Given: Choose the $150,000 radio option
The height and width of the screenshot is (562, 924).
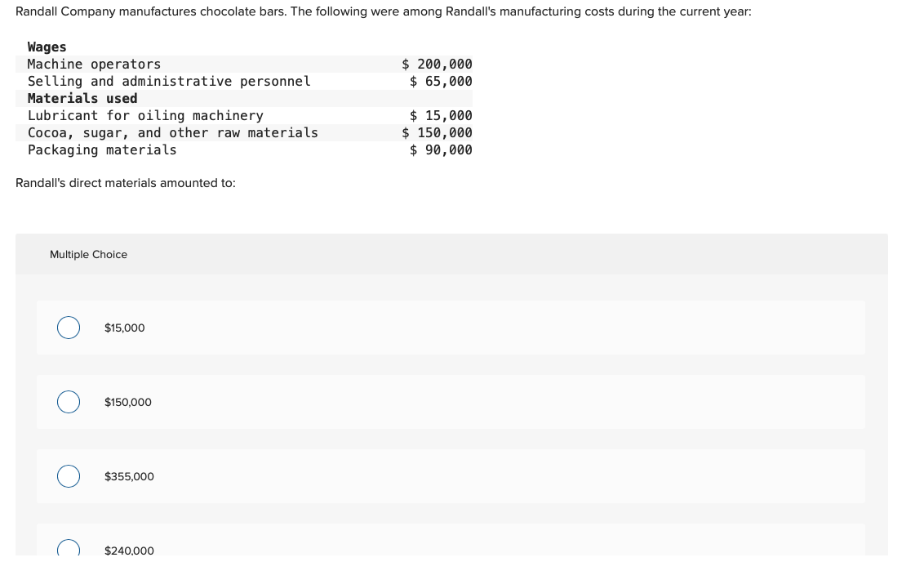Looking at the screenshot, I should 69,402.
